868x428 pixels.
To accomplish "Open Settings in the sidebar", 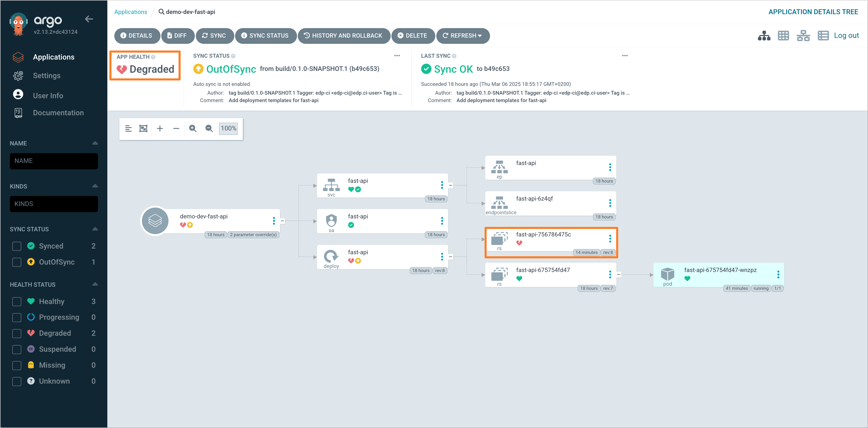I will (46, 76).
